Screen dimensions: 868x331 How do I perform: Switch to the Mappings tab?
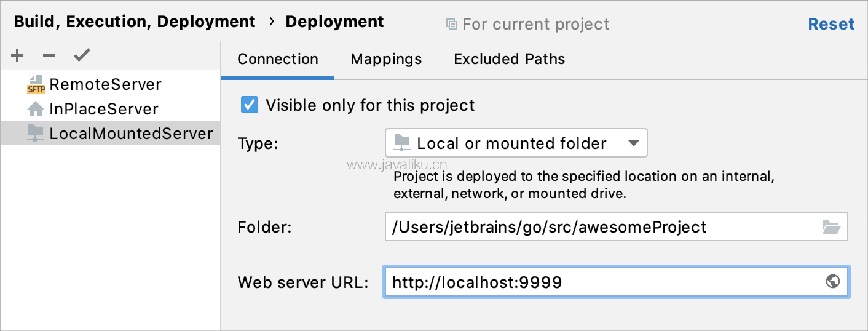[386, 59]
